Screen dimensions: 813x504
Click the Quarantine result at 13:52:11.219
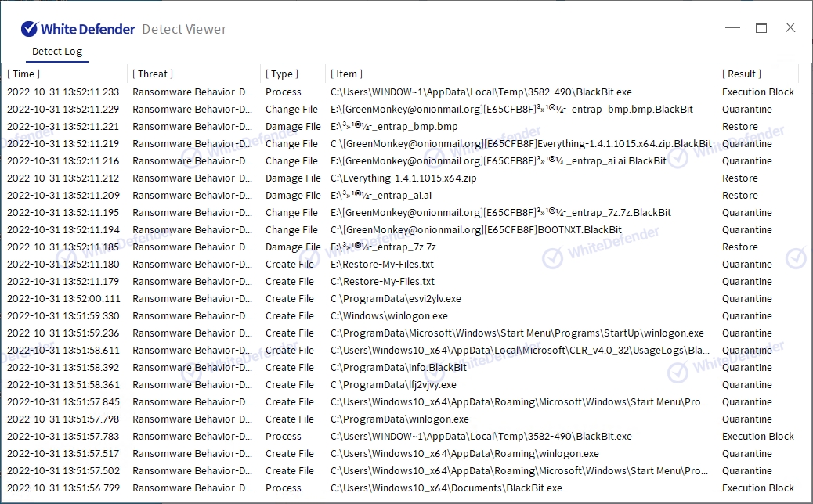747,143
